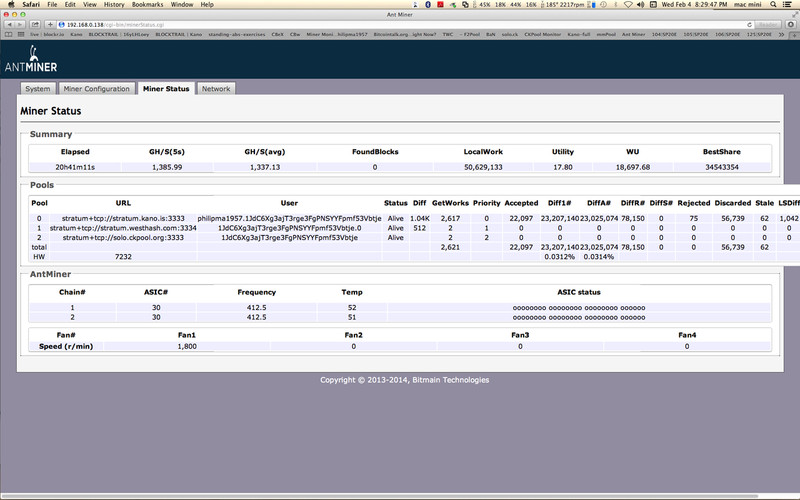
Task: Click the solo.ckpool.org:3333 pool URL
Action: coord(123,237)
